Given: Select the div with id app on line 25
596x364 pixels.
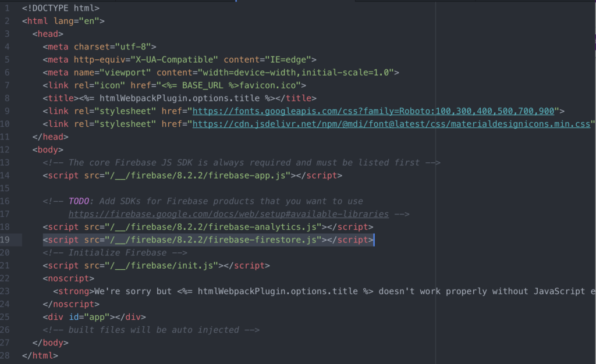Looking at the screenshot, I should pos(93,316).
